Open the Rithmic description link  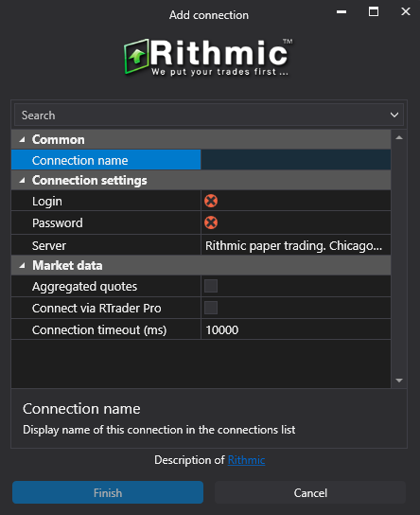(246, 460)
